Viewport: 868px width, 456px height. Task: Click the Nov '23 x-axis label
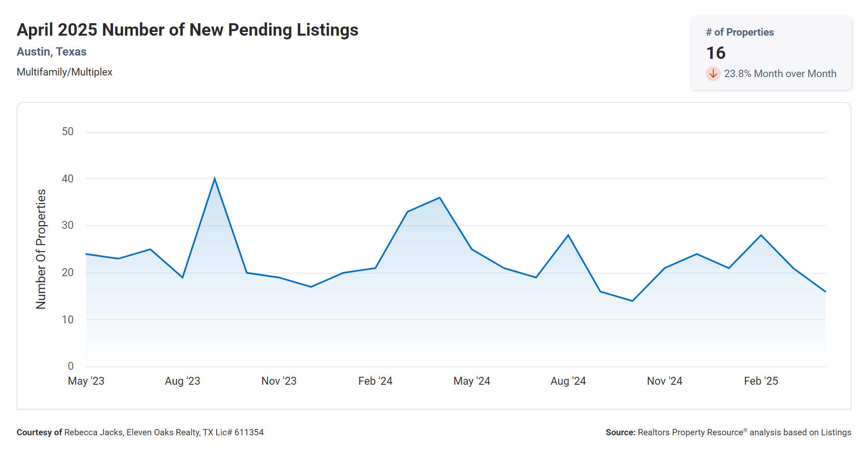point(279,381)
